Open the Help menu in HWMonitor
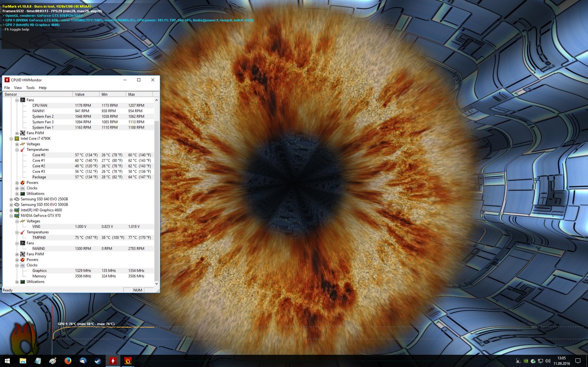Viewport: 588px width, 367px height. point(43,88)
